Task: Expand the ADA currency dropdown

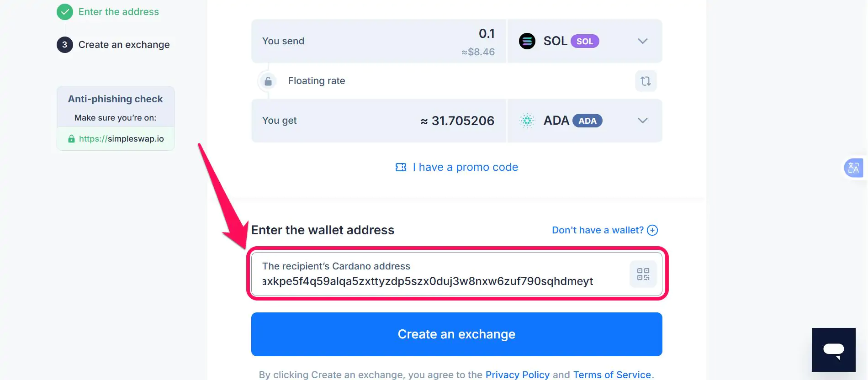Action: [642, 121]
